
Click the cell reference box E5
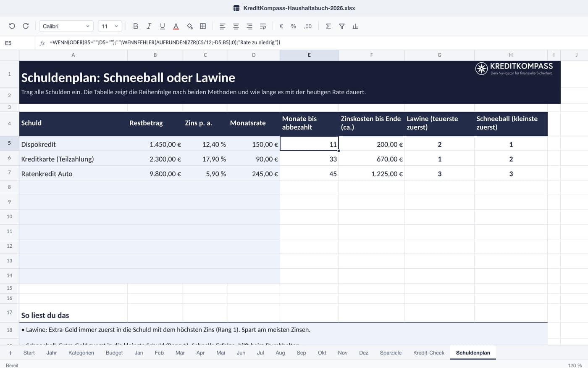coord(18,43)
